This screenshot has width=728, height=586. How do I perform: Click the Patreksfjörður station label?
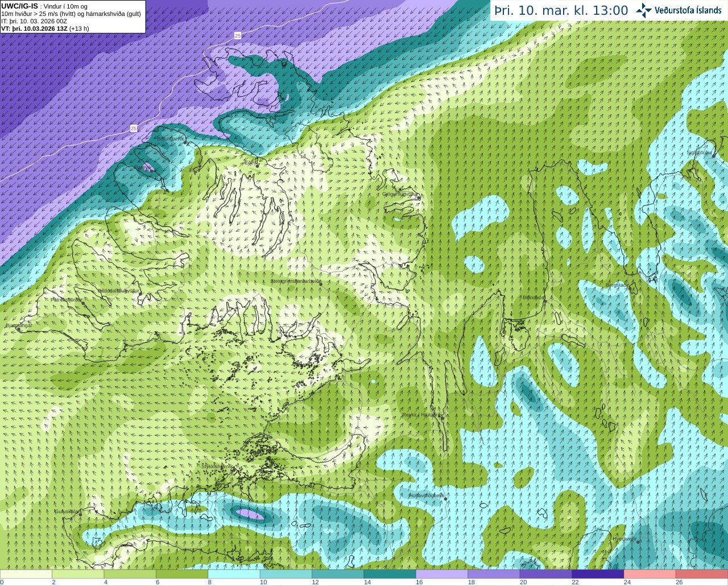point(67,299)
